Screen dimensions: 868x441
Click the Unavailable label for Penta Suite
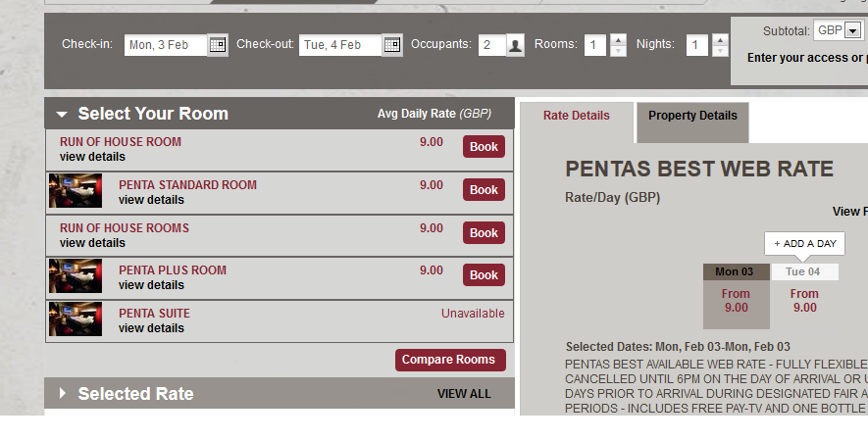pos(473,314)
